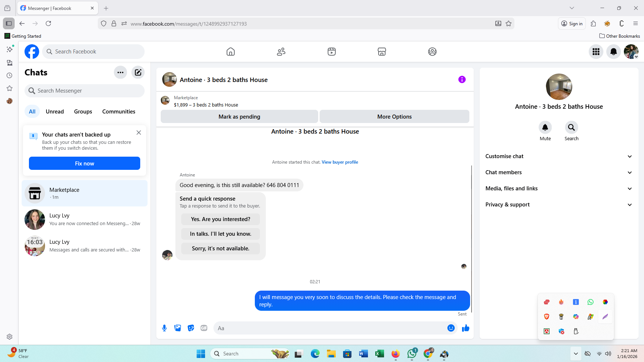The image size is (644, 362).
Task: Send quick reply "Sorry, it's not available."
Action: (220, 249)
